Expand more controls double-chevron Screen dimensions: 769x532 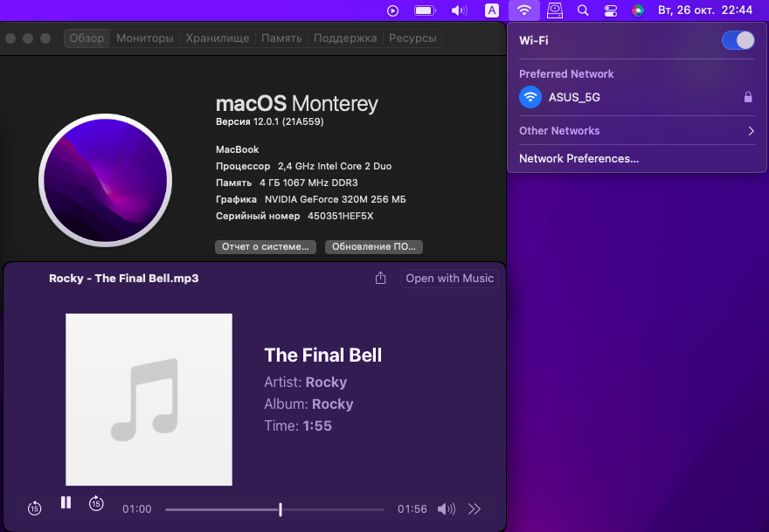tap(475, 509)
